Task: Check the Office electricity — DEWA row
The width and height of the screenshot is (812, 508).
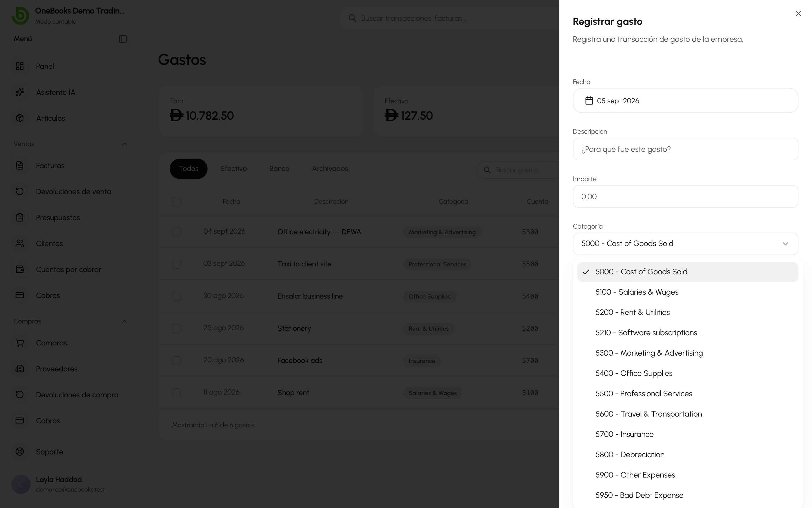Action: (x=176, y=232)
